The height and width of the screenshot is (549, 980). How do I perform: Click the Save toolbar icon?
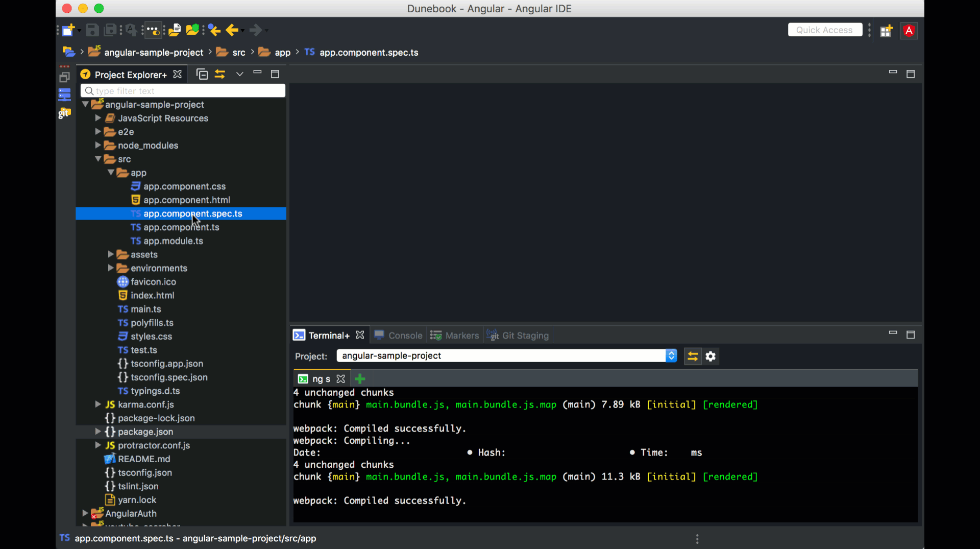(x=92, y=30)
